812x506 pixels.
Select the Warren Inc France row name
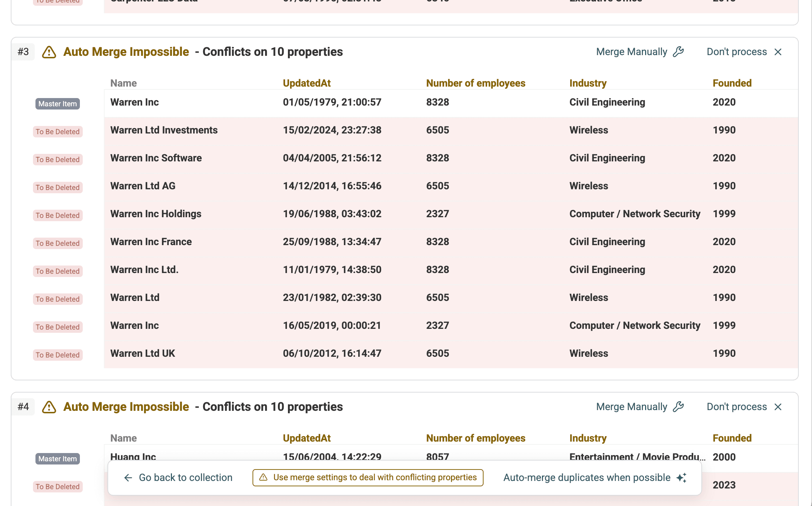[151, 242]
